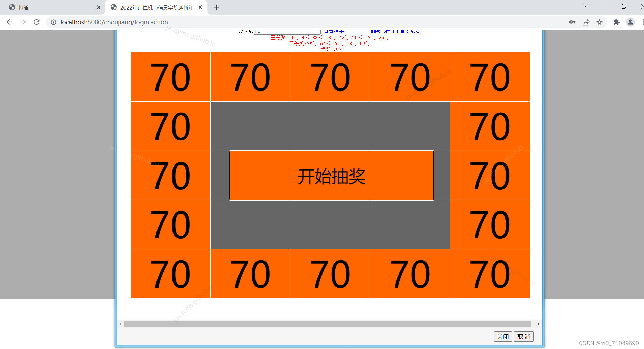Click the address bar URL localhost:8080/choujiang/login.action
The height and width of the screenshot is (349, 644).
tap(114, 22)
